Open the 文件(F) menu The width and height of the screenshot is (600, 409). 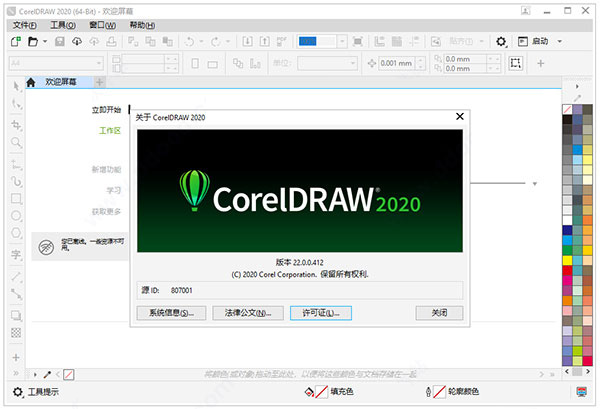pos(25,25)
